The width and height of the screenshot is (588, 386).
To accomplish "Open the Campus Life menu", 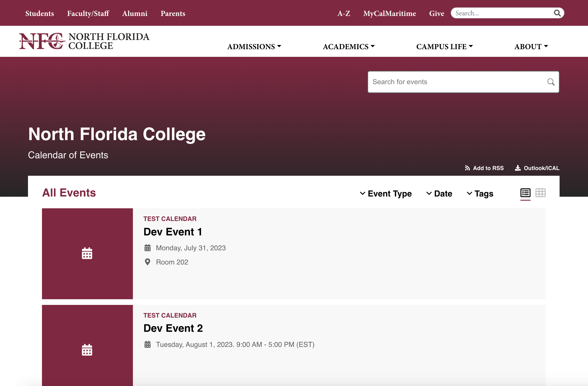I will point(444,47).
